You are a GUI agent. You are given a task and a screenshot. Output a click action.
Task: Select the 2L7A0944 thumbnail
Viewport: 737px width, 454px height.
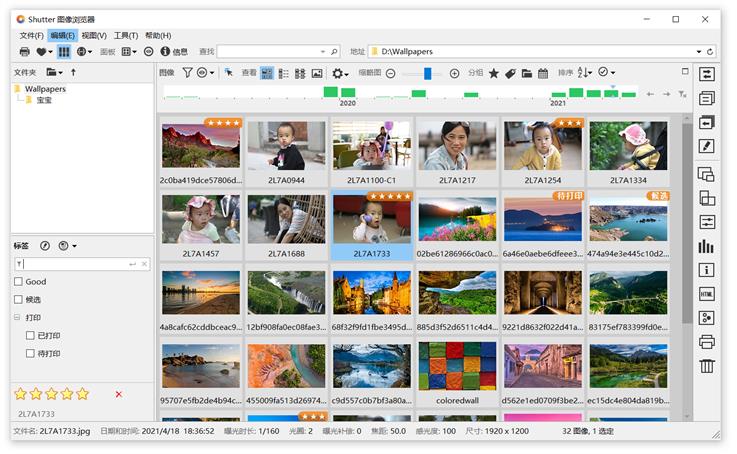(x=286, y=152)
